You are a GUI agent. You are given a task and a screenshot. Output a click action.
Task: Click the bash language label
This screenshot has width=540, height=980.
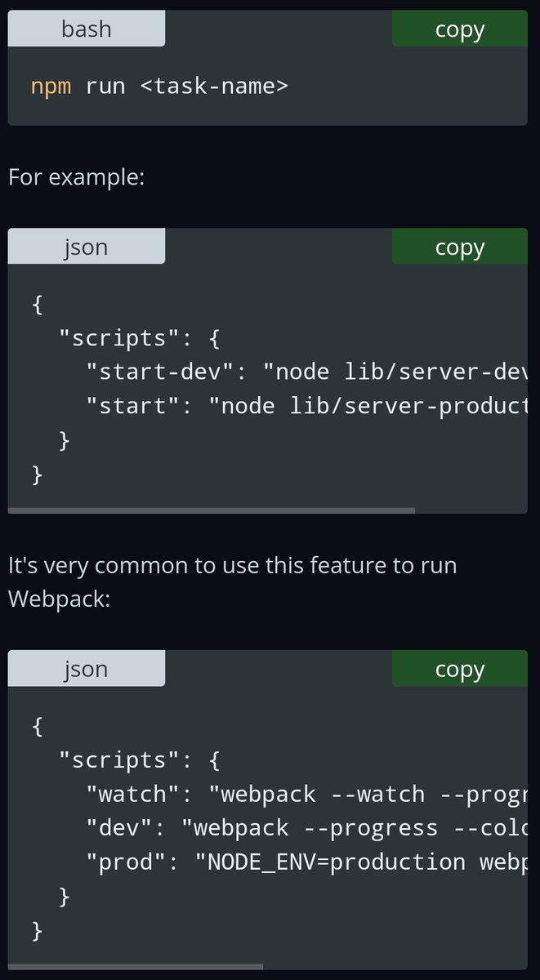pos(87,29)
